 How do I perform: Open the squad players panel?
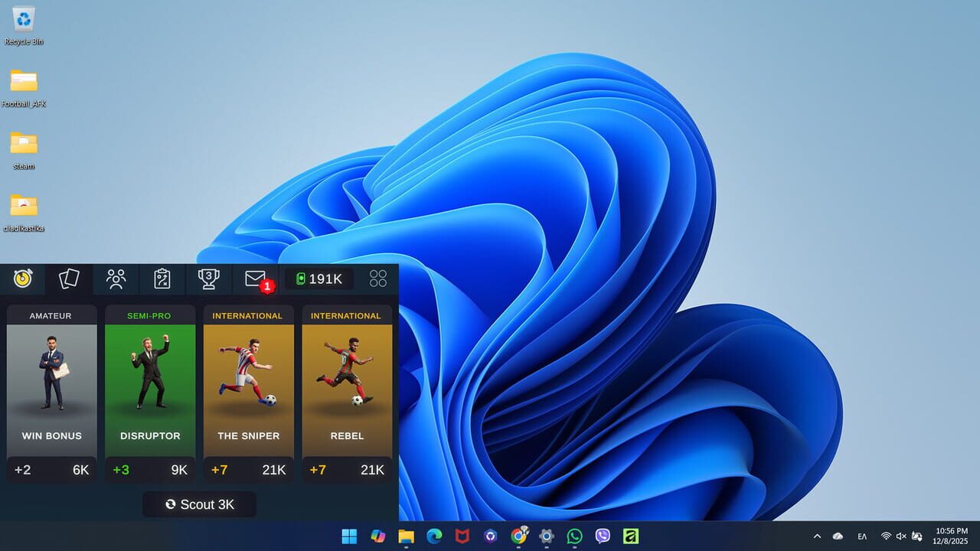pyautogui.click(x=115, y=279)
